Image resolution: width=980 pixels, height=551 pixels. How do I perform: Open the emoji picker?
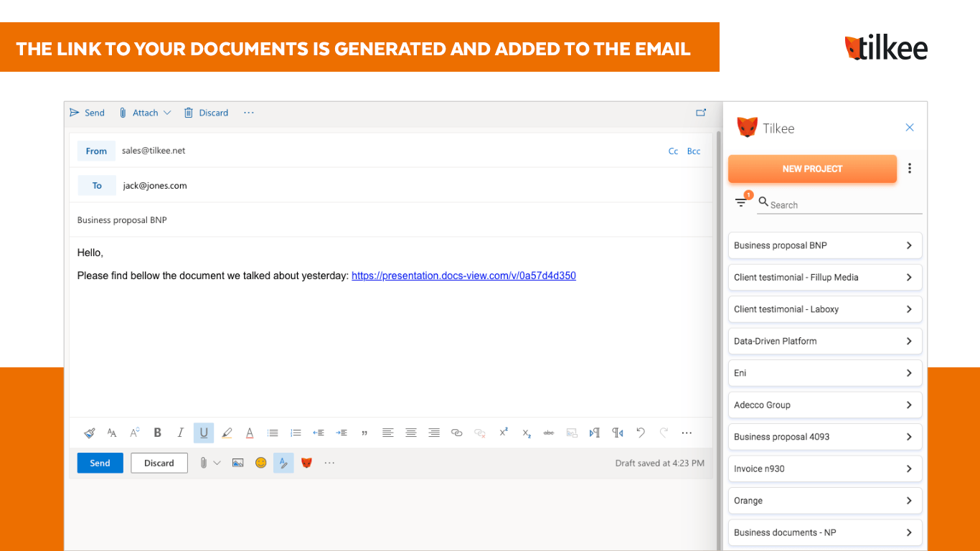(260, 463)
